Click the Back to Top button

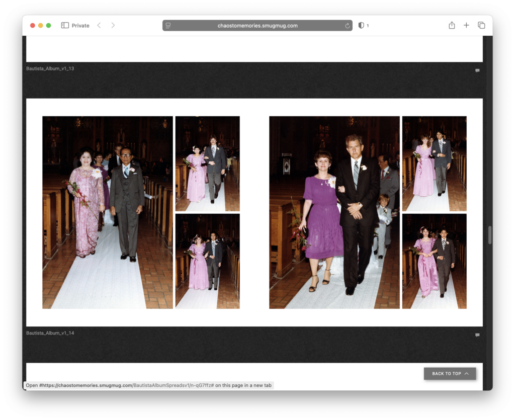click(x=450, y=374)
